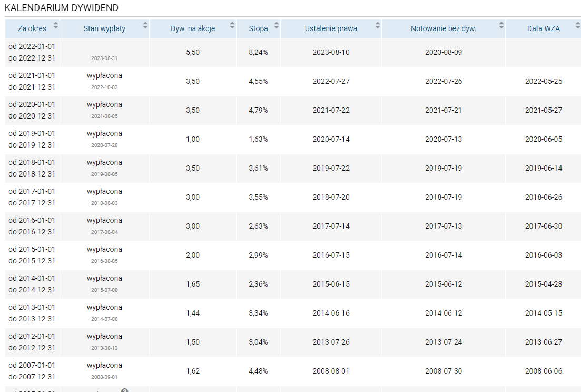Click record date 2023-08-10
The image size is (581, 392).
tap(331, 52)
